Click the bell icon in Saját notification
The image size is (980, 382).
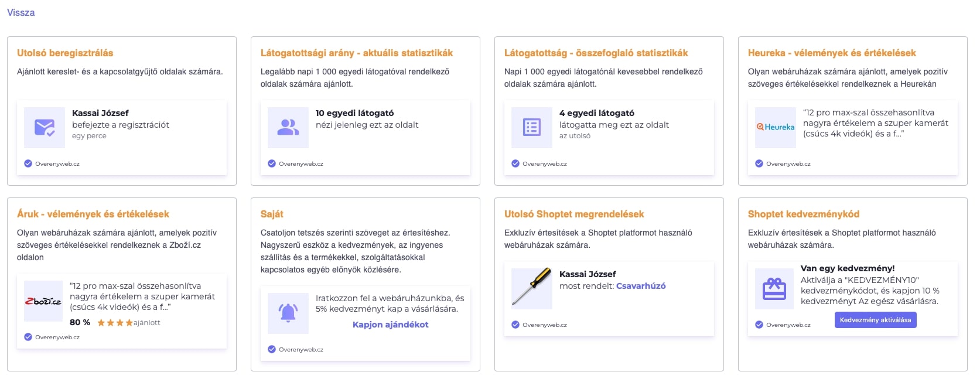(x=288, y=313)
